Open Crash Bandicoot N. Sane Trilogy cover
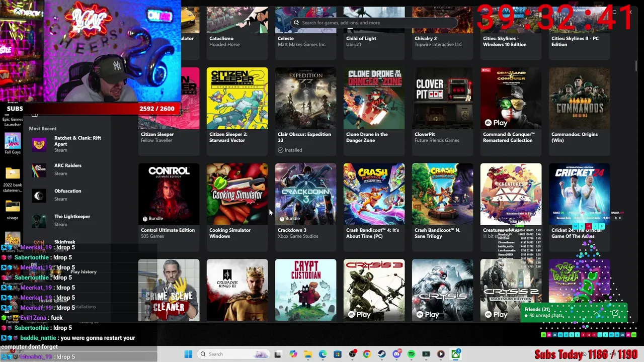Screen dimensions: 644x362 click(x=442, y=194)
